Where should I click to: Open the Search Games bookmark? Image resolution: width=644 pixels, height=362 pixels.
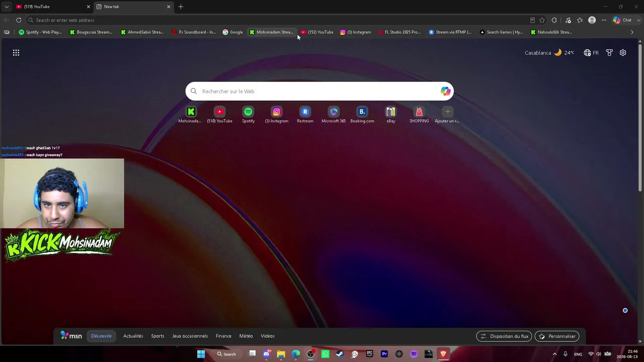501,32
